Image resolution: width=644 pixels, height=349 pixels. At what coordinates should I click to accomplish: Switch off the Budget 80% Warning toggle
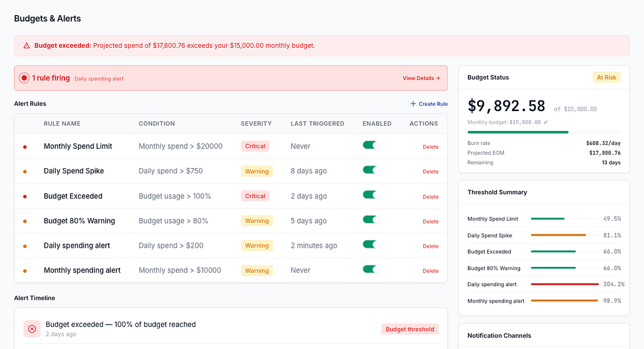click(370, 220)
